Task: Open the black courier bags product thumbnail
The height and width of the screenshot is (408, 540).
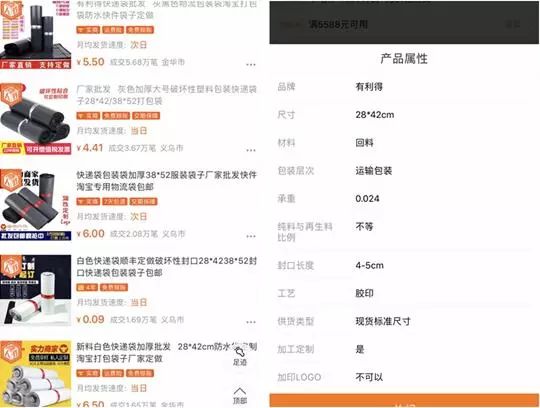Action: point(35,34)
